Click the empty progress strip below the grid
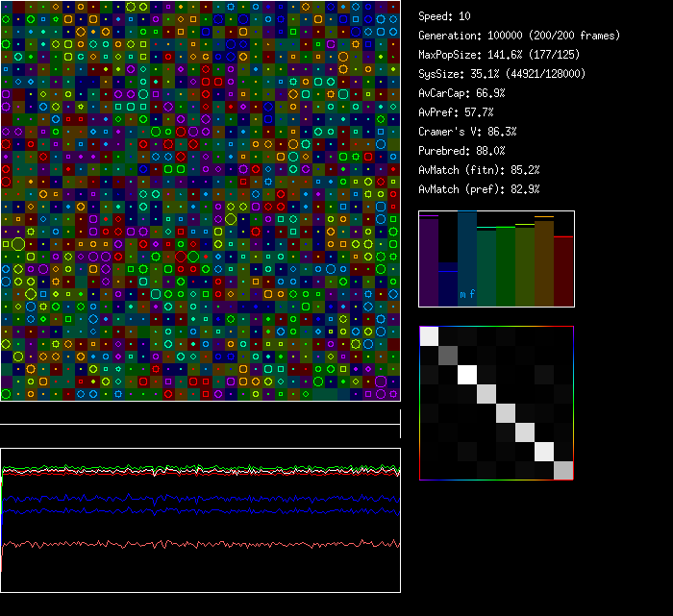Screen dimensions: 673x616 (200, 413)
